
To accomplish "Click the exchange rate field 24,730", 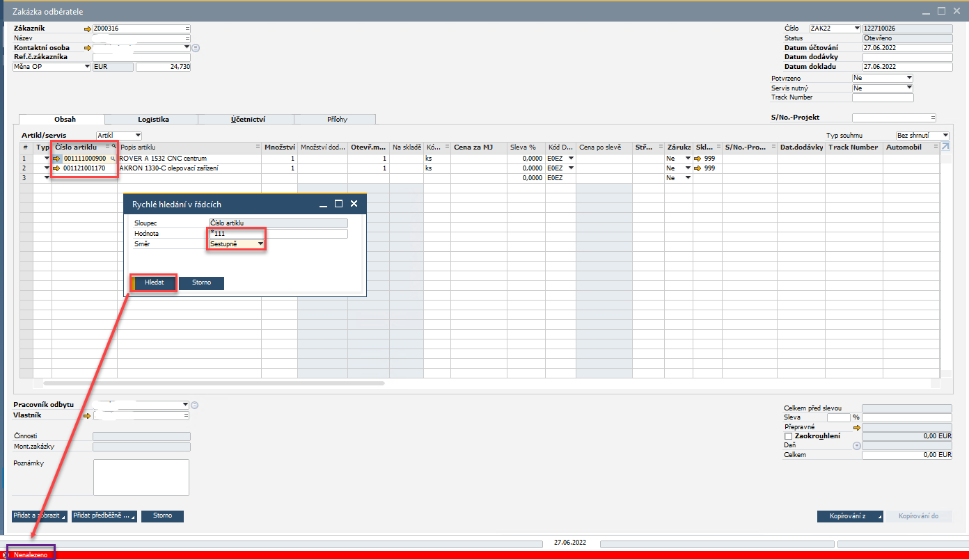I will pos(163,67).
